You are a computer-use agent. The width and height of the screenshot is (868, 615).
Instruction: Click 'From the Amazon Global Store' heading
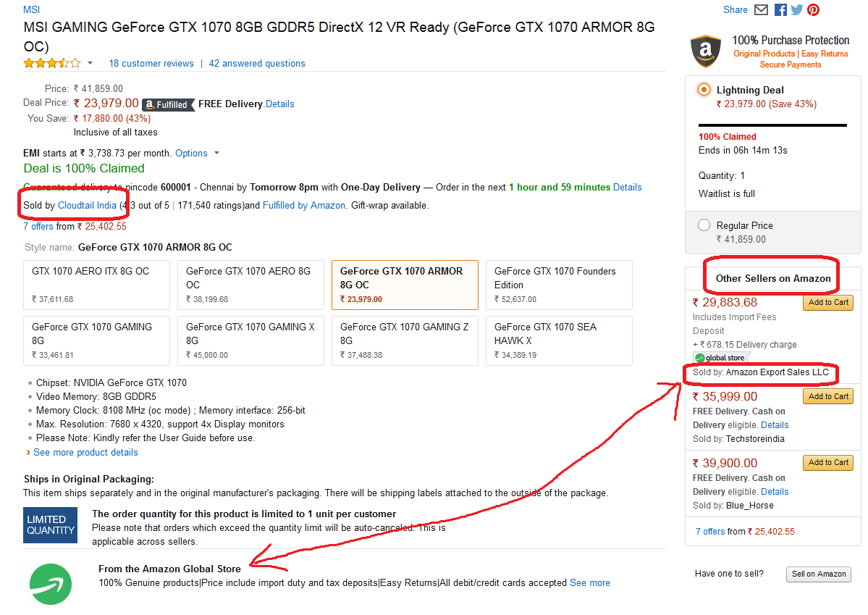169,569
